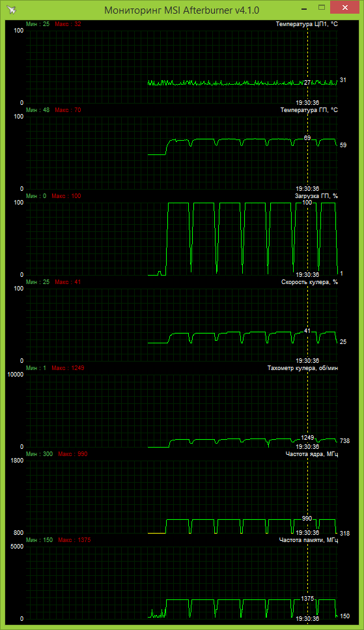Maximize the monitoring window

322,8
